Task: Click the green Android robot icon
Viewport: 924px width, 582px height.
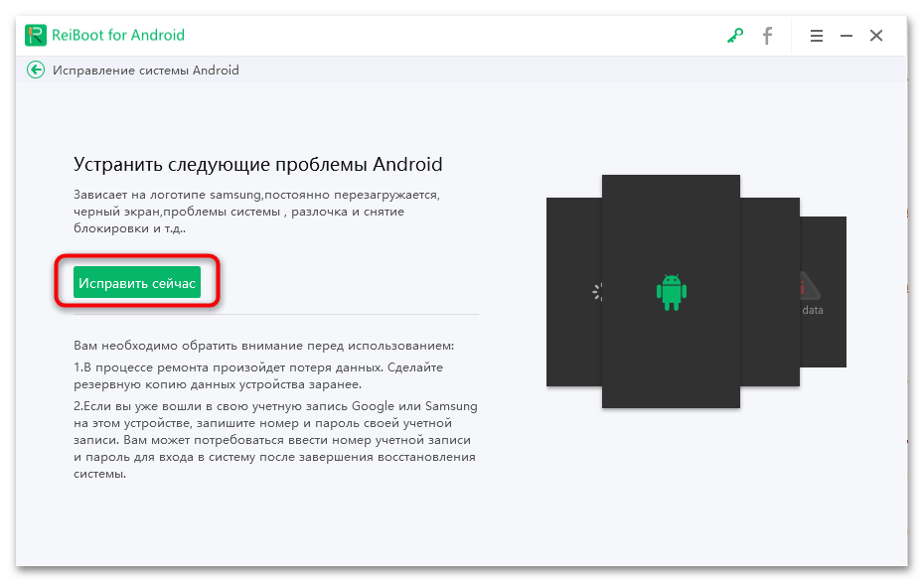Action: (x=672, y=292)
